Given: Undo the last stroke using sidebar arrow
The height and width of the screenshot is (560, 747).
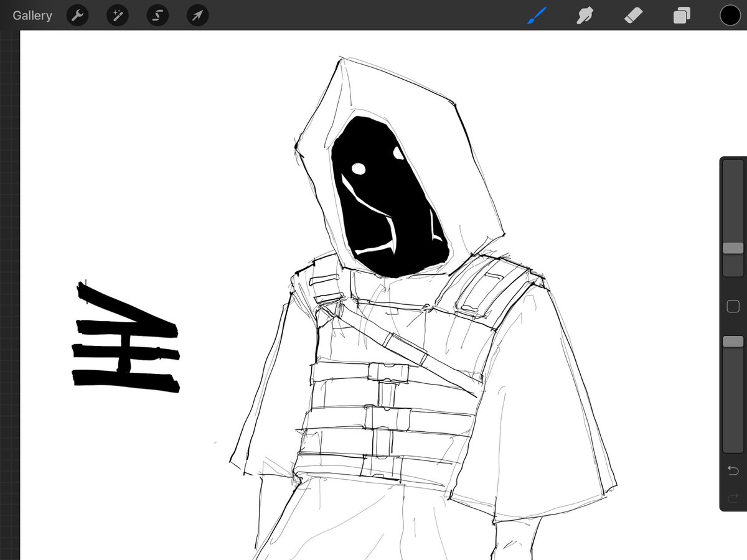Looking at the screenshot, I should click(x=733, y=470).
